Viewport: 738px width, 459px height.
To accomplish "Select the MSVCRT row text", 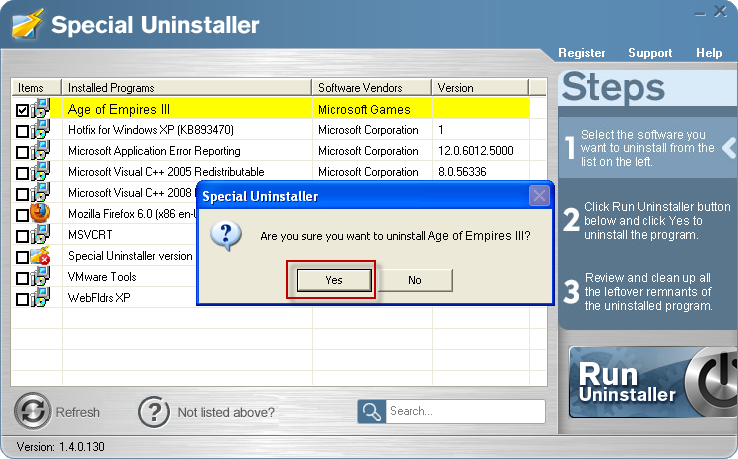I will coord(90,234).
